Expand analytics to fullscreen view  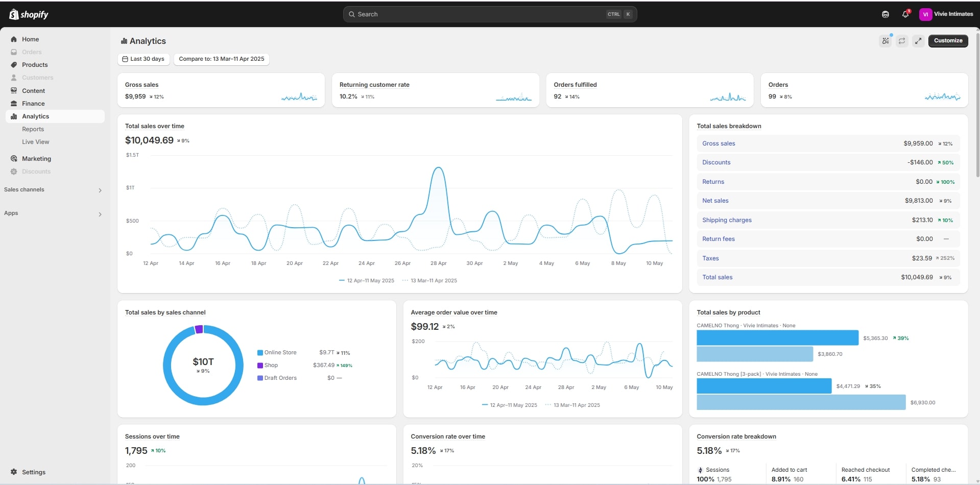click(918, 41)
